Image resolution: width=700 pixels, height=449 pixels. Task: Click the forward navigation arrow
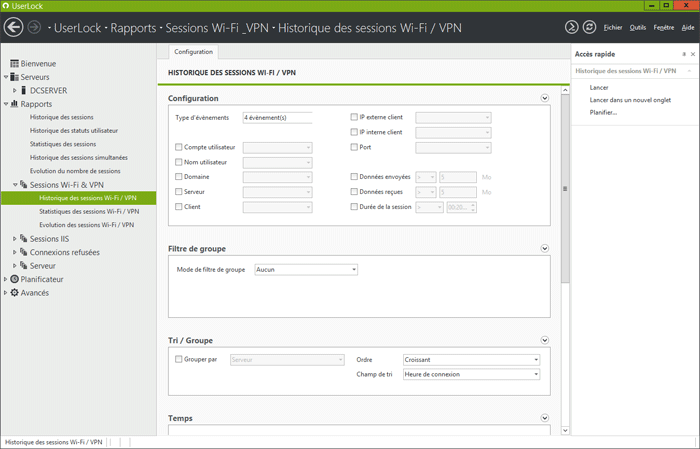pos(34,27)
